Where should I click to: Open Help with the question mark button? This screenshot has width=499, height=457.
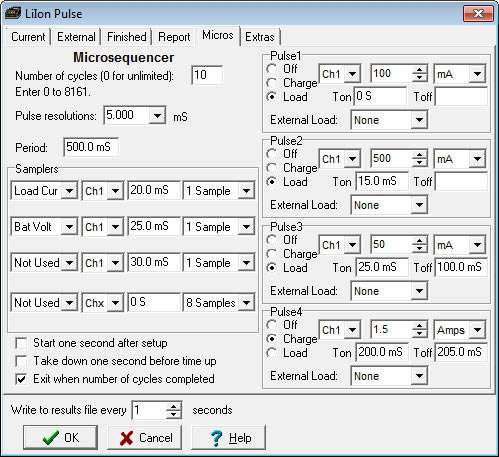click(x=229, y=437)
